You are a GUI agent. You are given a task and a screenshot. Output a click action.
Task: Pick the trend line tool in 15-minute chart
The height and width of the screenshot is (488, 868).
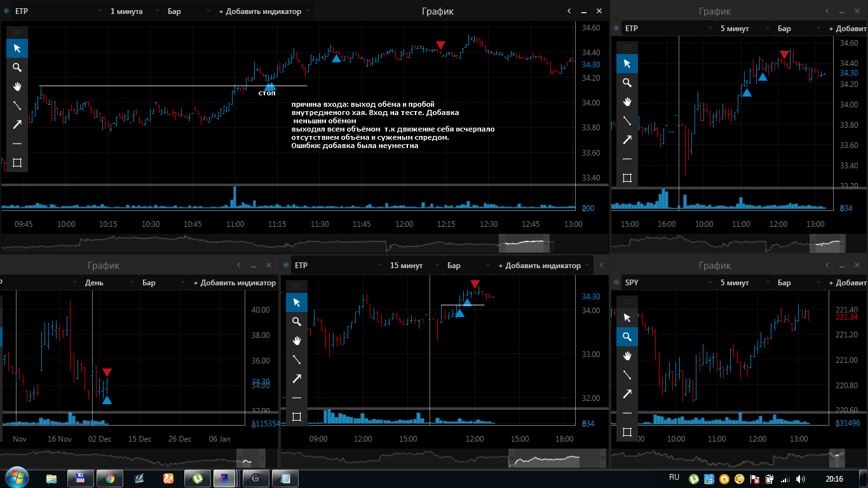[x=297, y=360]
